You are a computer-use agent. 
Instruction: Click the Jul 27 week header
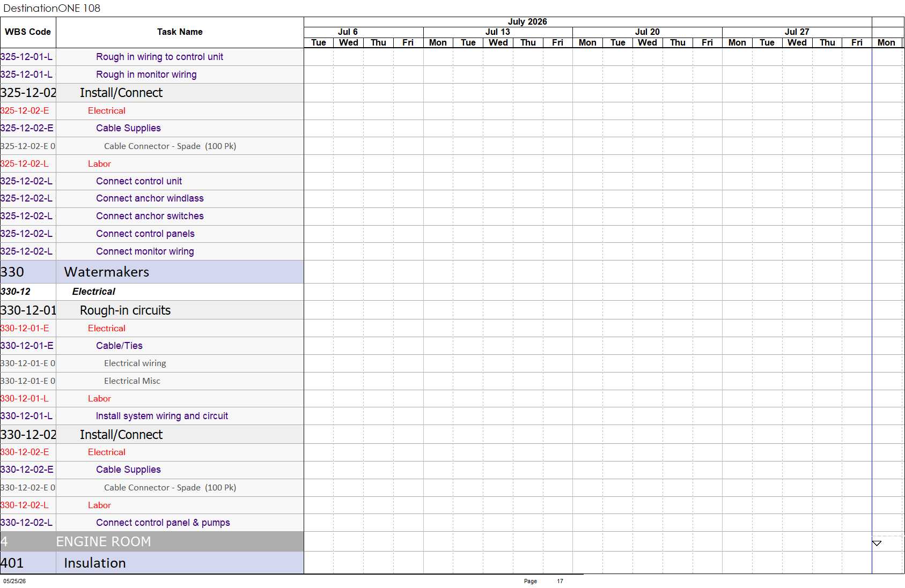[797, 32]
